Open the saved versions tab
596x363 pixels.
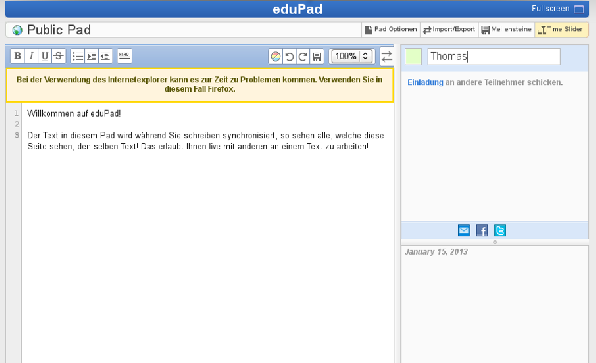(x=506, y=29)
